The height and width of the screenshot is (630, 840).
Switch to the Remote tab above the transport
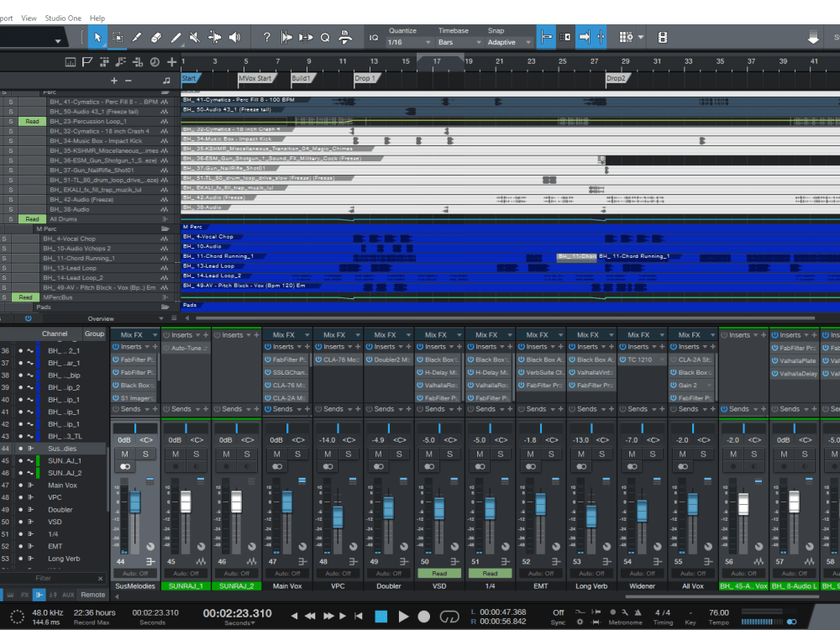pos(92,594)
